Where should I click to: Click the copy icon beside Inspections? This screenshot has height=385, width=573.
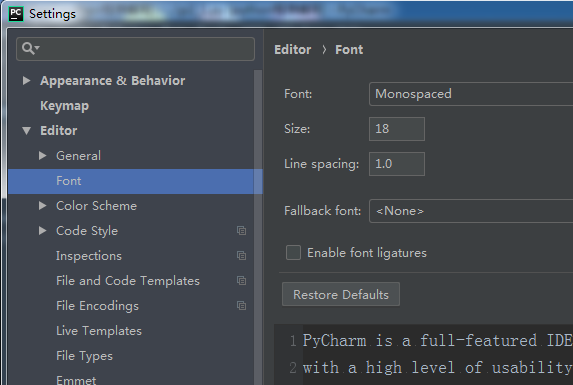241,256
